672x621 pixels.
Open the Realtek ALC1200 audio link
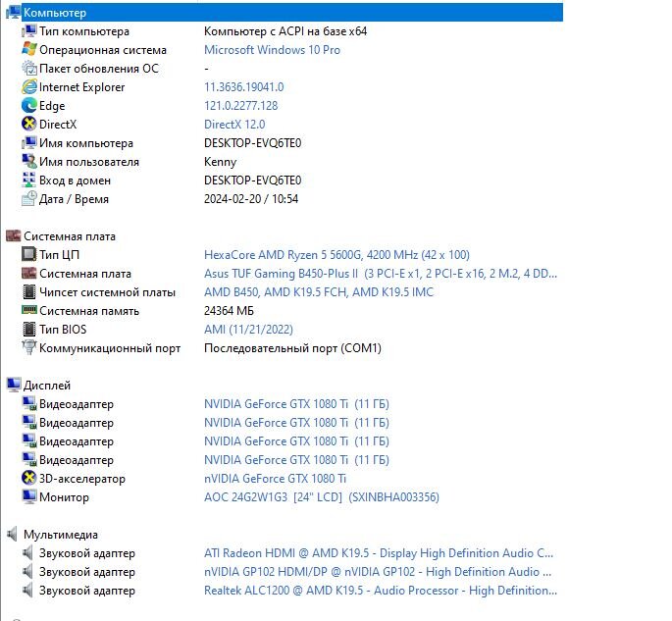[x=381, y=591]
